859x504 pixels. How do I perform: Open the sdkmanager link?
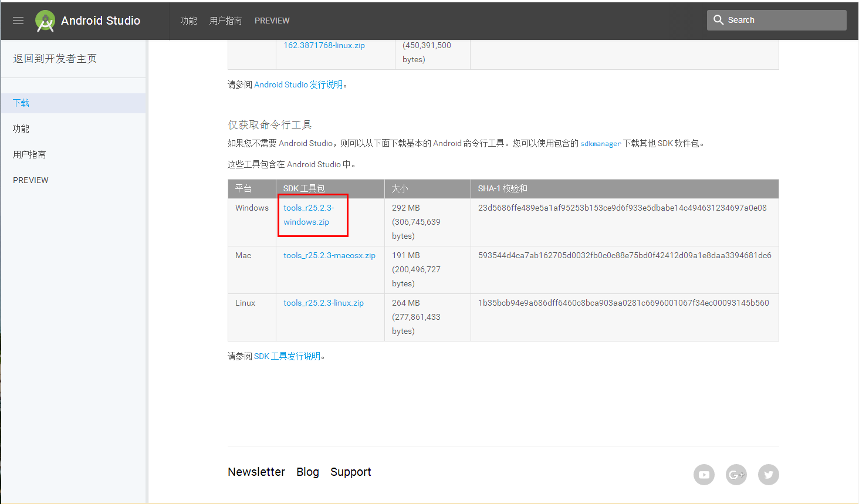600,144
